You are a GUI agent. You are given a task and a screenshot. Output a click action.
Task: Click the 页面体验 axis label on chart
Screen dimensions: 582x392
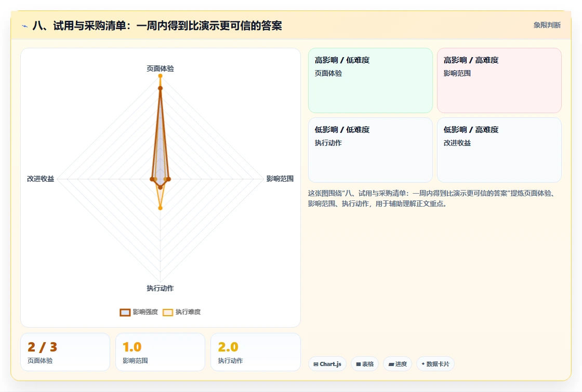click(161, 69)
